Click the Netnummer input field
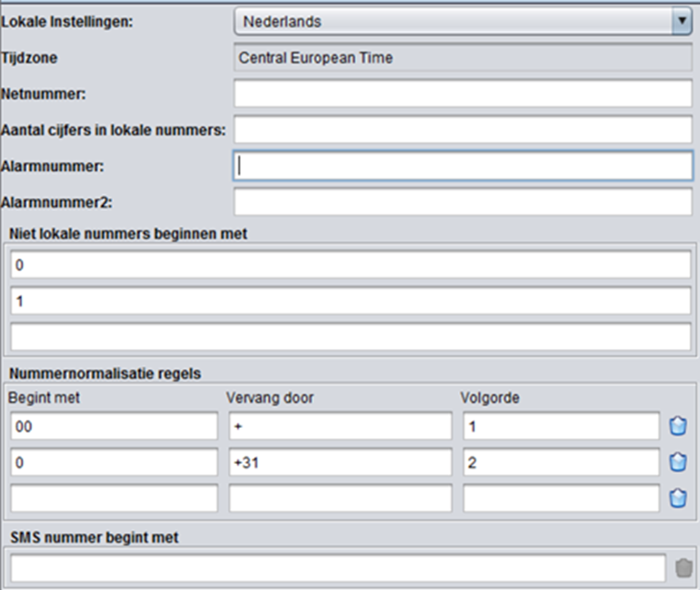Screen dimensions: 700x590 463,93
